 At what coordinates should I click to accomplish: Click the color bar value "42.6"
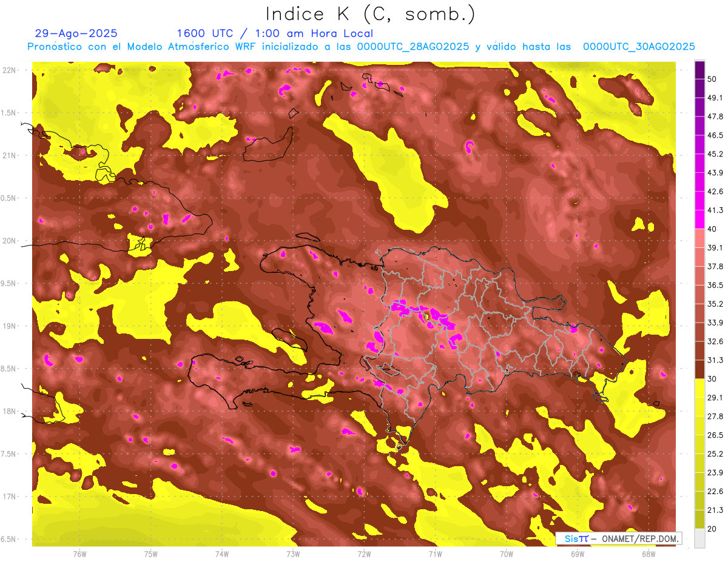tap(715, 192)
